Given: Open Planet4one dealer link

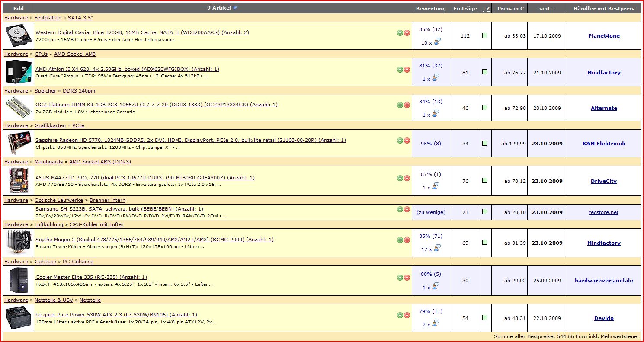Looking at the screenshot, I should pos(604,36).
